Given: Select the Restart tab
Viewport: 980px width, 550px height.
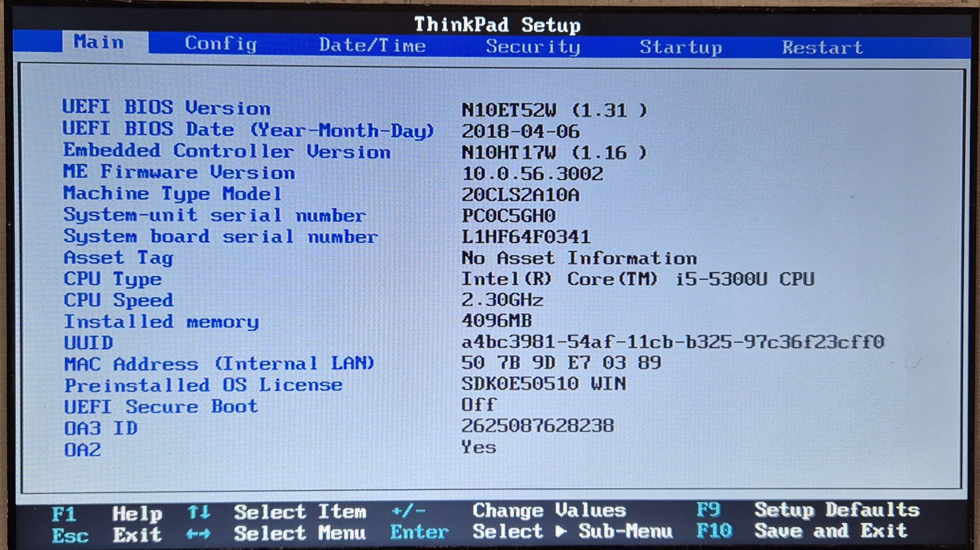Looking at the screenshot, I should click(822, 47).
